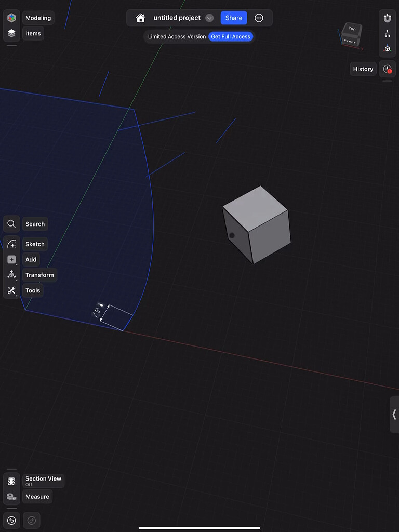Click the untitled project title
The height and width of the screenshot is (532, 399).
[x=177, y=18]
